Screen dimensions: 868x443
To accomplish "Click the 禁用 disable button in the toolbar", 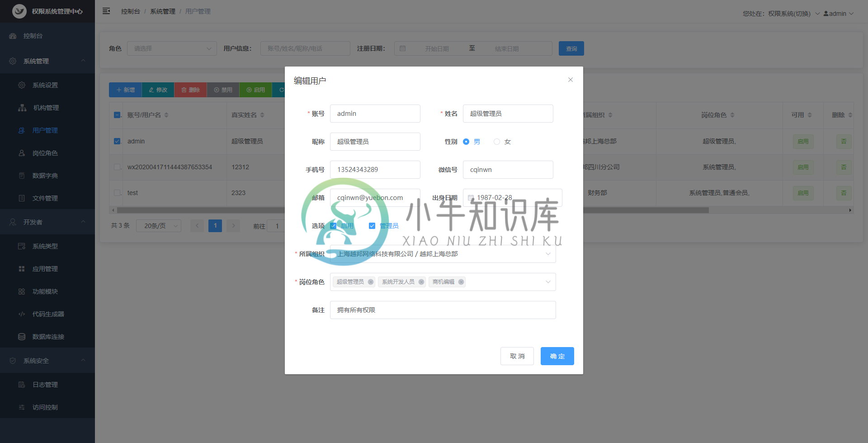I will (x=223, y=90).
